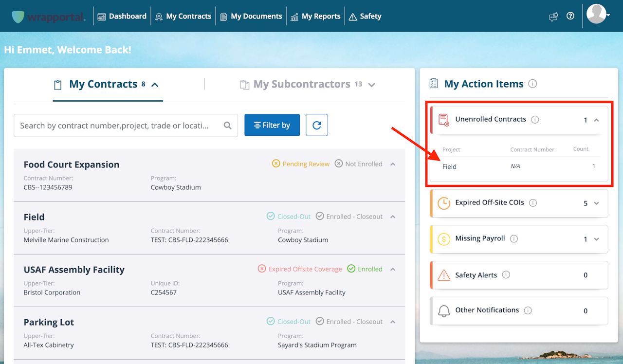Click the search magnifier icon
623x364 pixels.
[227, 126]
